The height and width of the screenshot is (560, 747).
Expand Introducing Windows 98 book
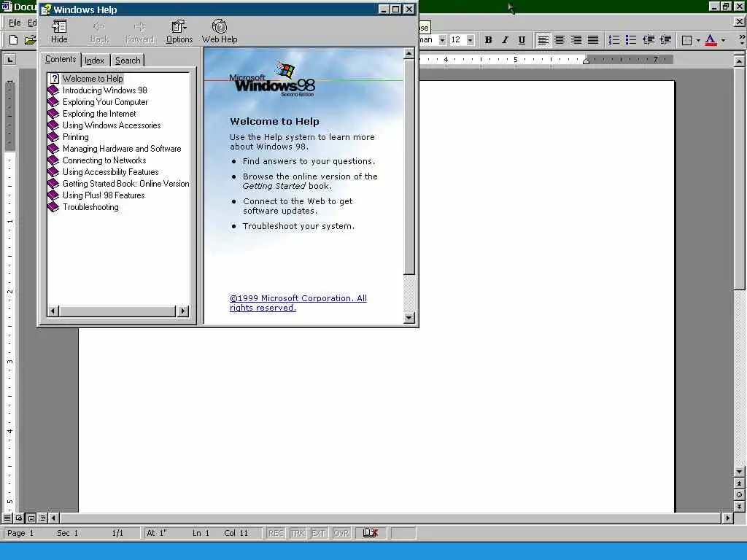[105, 90]
